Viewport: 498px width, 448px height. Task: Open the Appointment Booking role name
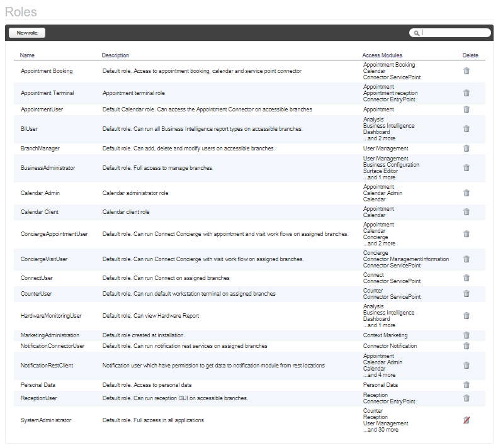[47, 71]
